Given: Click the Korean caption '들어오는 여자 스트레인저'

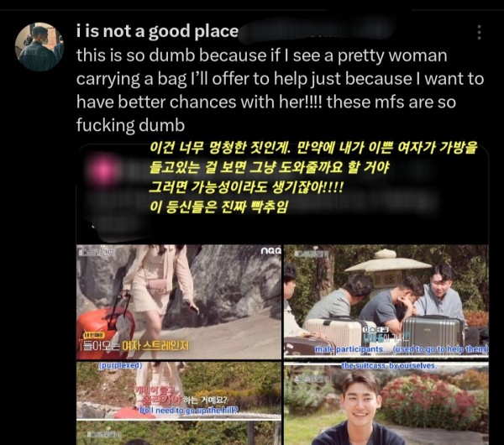Looking at the screenshot, I should coord(135,346).
